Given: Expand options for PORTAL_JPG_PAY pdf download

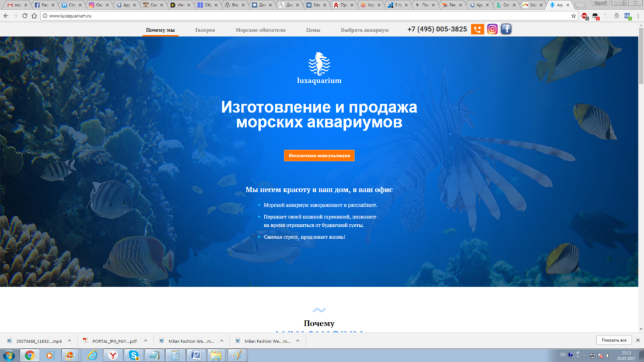Looking at the screenshot, I should click(x=145, y=341).
